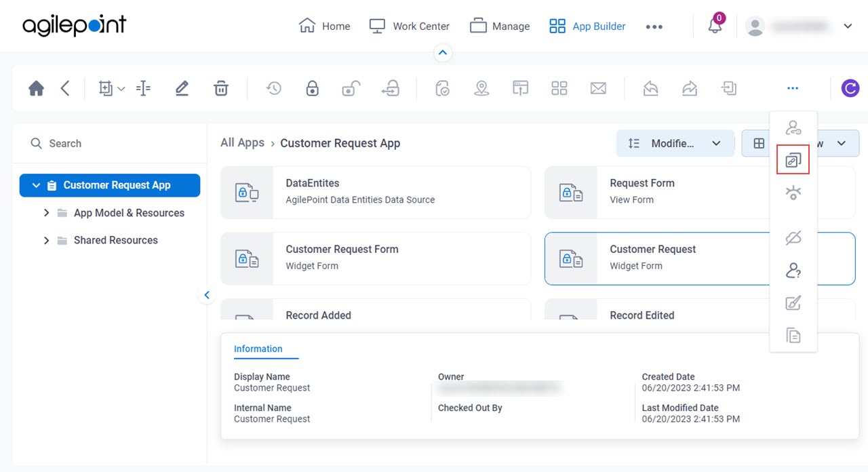Click the version history clock icon
The image size is (868, 472).
(273, 88)
